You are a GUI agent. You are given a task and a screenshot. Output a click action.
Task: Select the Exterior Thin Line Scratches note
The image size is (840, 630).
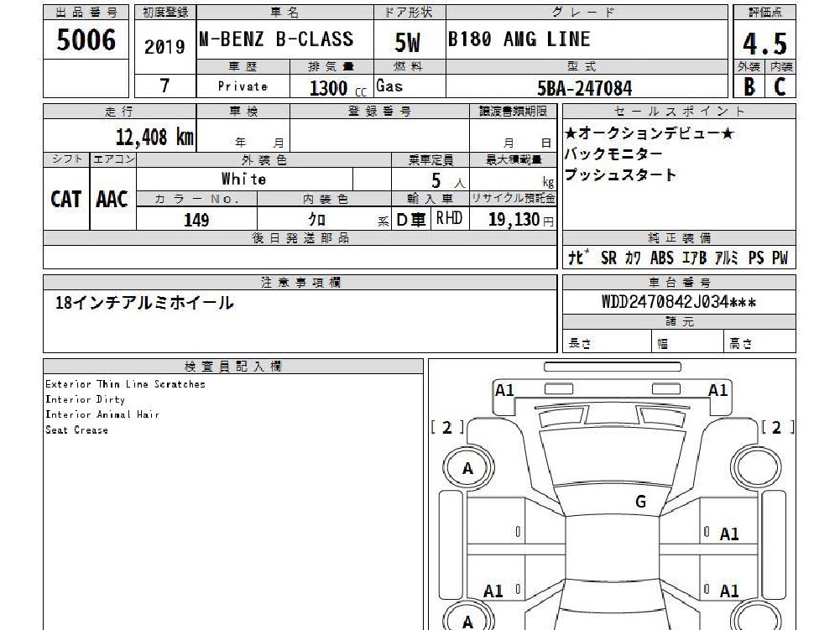[125, 384]
